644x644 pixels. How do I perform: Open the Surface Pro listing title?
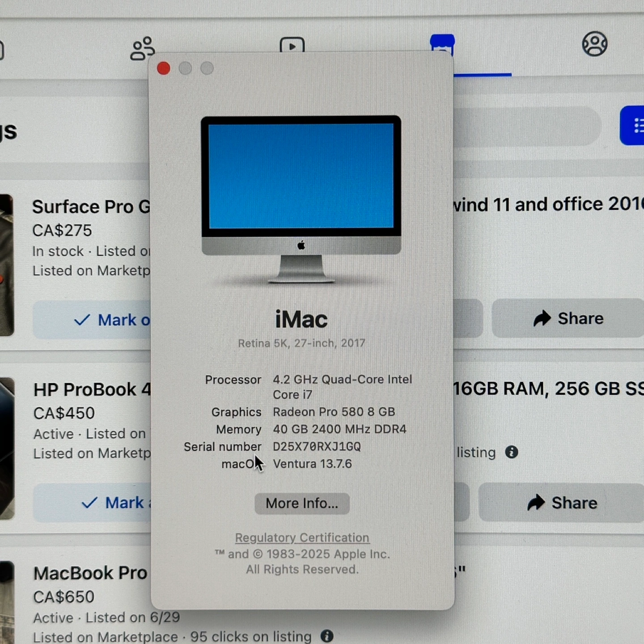click(x=91, y=207)
